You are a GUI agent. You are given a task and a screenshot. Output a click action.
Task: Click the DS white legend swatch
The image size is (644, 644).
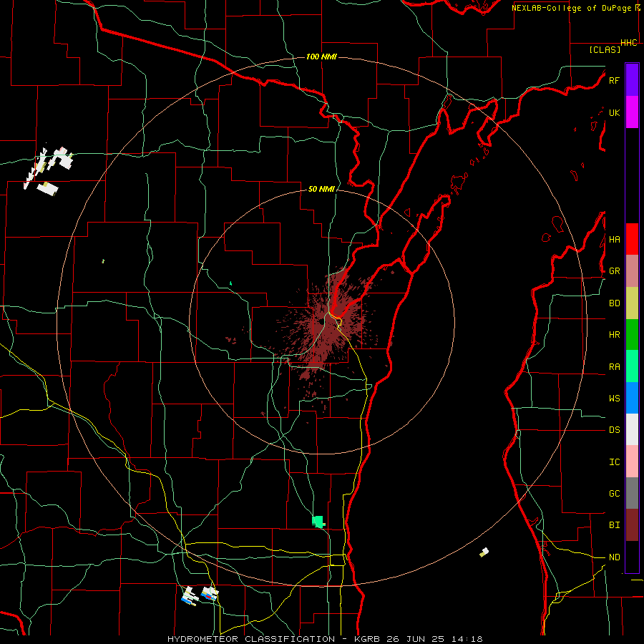[632, 429]
